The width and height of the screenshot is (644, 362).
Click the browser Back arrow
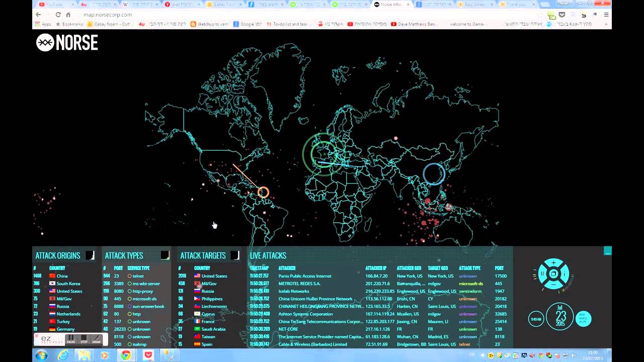(38, 15)
